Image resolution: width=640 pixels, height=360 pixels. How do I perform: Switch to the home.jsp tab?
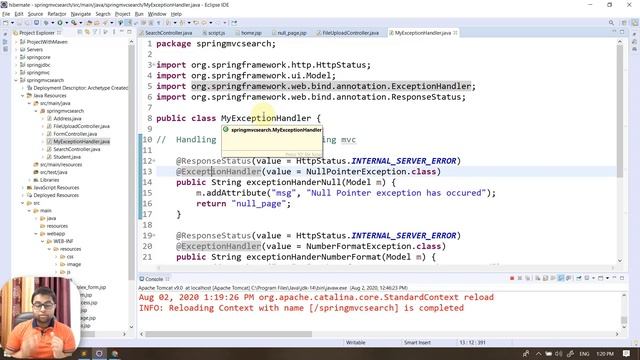click(251, 33)
